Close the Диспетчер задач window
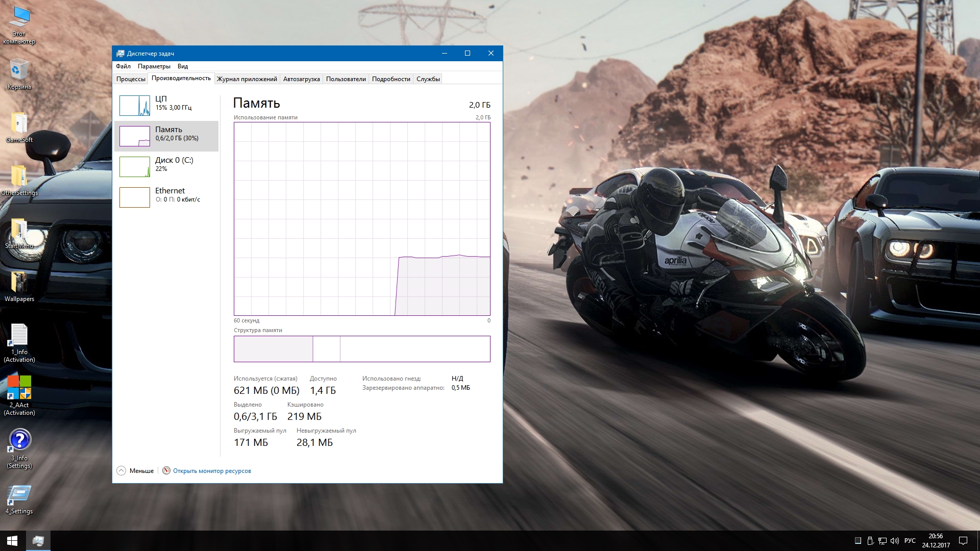The image size is (980, 551). (491, 53)
